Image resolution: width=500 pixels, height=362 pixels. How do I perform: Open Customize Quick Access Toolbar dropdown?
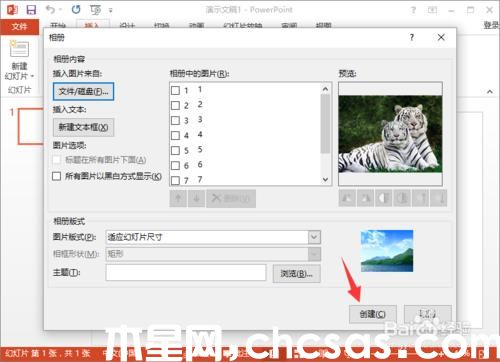pos(111,10)
